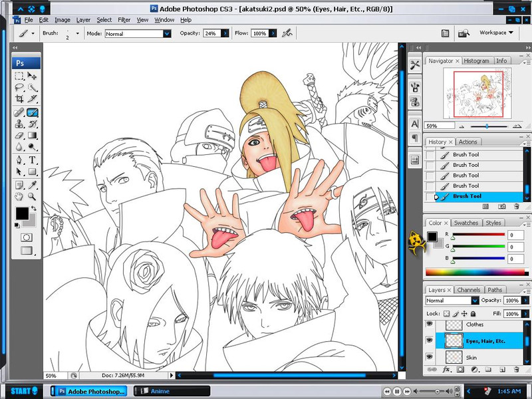The image size is (532, 399).
Task: Create a new layer in Layers panel
Action: 503,370
